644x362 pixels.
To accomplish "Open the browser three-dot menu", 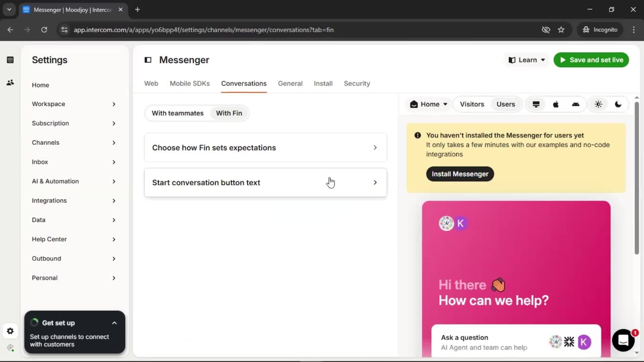I will coord(634,30).
